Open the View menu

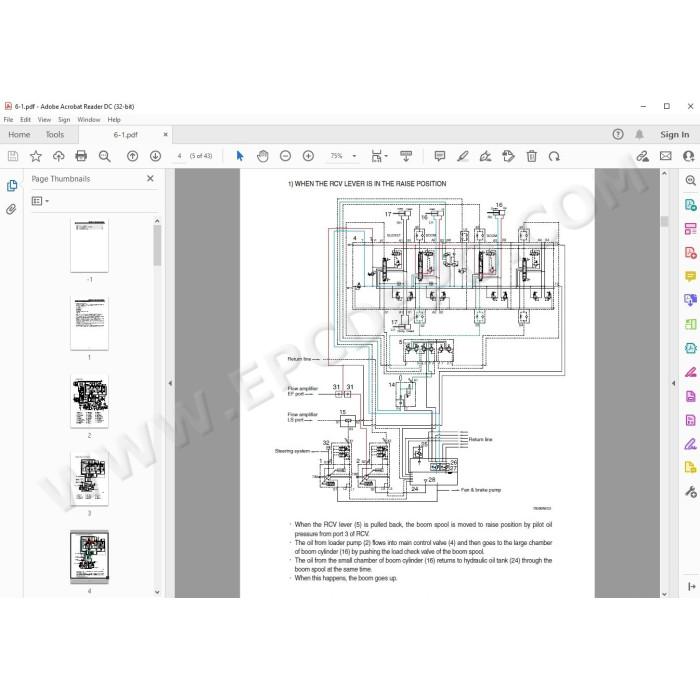click(44, 120)
